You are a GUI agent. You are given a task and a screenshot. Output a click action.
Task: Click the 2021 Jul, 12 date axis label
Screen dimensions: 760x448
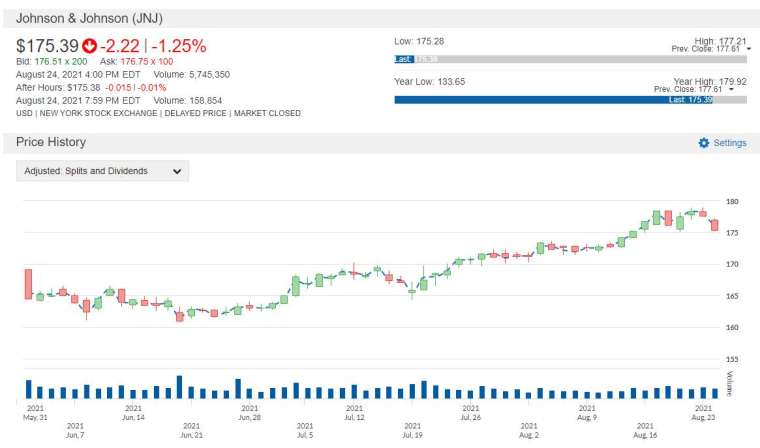pos(354,413)
